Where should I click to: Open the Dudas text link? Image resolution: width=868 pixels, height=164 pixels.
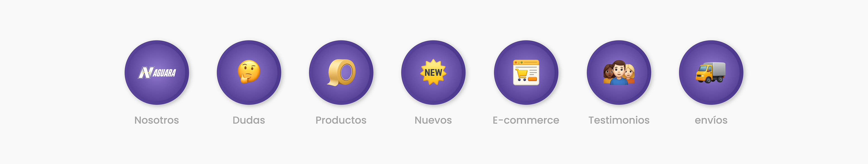pyautogui.click(x=249, y=120)
